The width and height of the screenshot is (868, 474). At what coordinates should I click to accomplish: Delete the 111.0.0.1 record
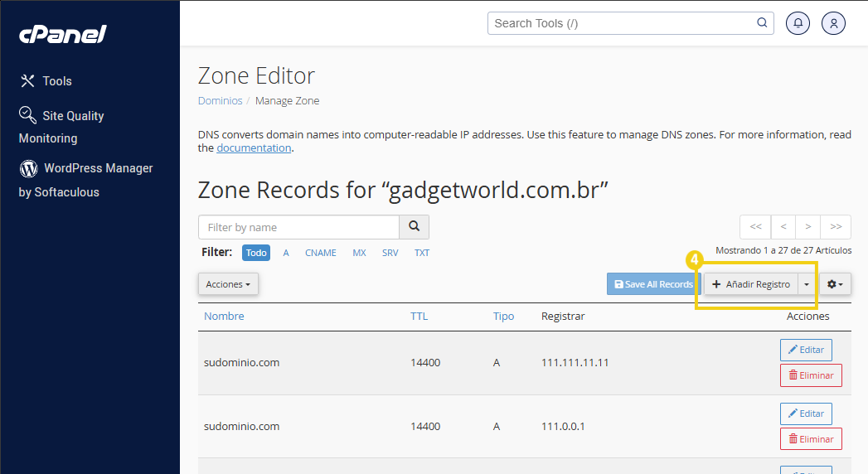pos(811,438)
